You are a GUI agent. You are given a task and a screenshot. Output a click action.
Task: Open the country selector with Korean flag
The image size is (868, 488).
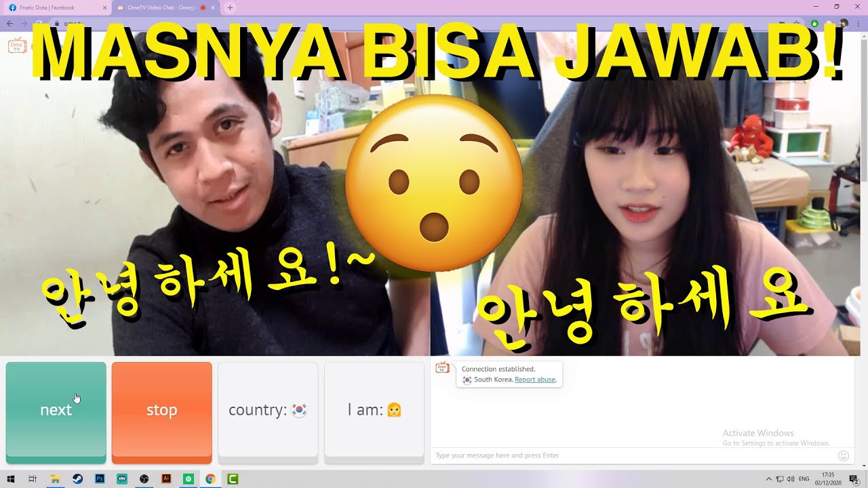268,411
